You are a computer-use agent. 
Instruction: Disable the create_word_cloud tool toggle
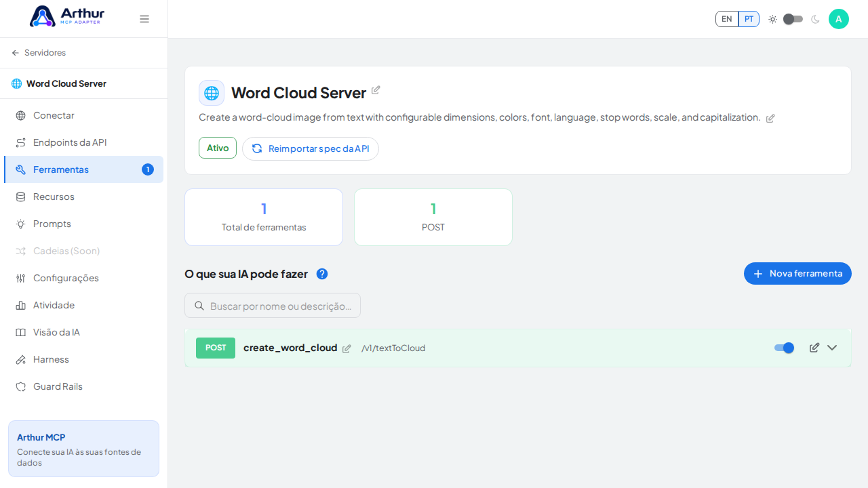tap(784, 348)
